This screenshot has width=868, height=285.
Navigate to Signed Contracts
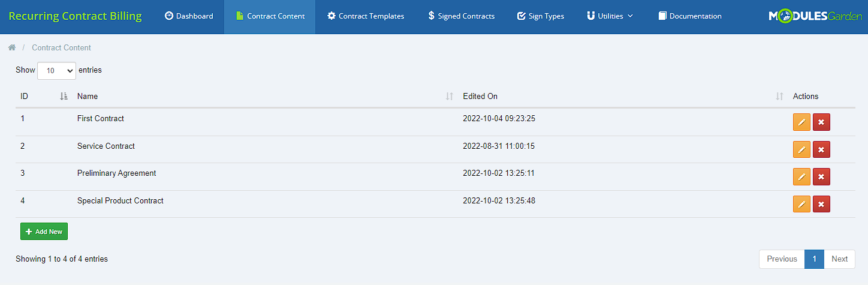pos(461,16)
